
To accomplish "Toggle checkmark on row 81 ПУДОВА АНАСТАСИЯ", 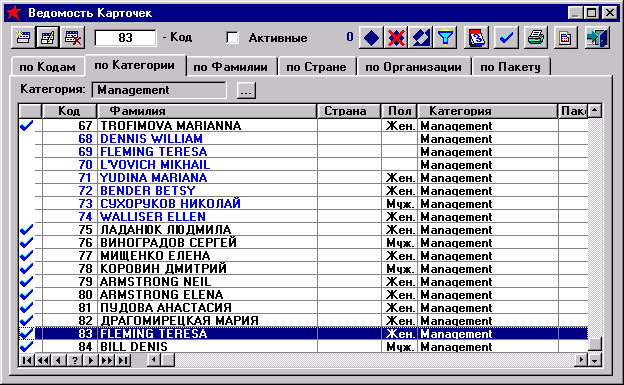I will 27,308.
